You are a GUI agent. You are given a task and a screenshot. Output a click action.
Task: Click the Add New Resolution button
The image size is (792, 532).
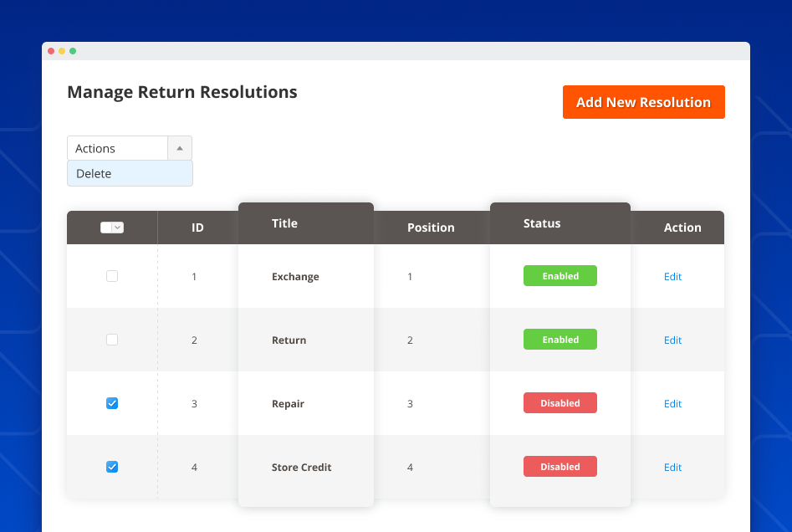643,101
